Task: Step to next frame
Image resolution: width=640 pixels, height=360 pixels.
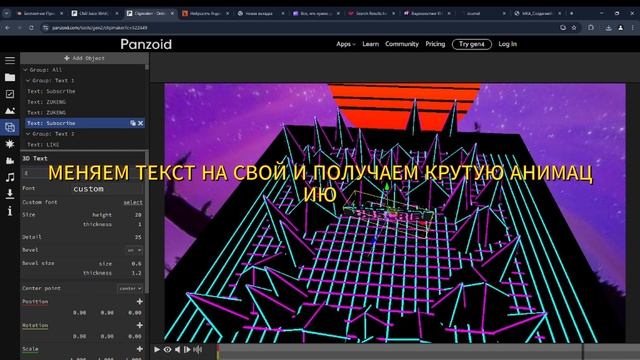Action: point(187,349)
